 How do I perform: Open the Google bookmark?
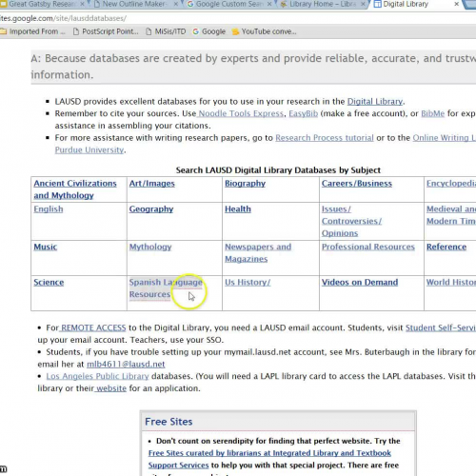coord(209,31)
